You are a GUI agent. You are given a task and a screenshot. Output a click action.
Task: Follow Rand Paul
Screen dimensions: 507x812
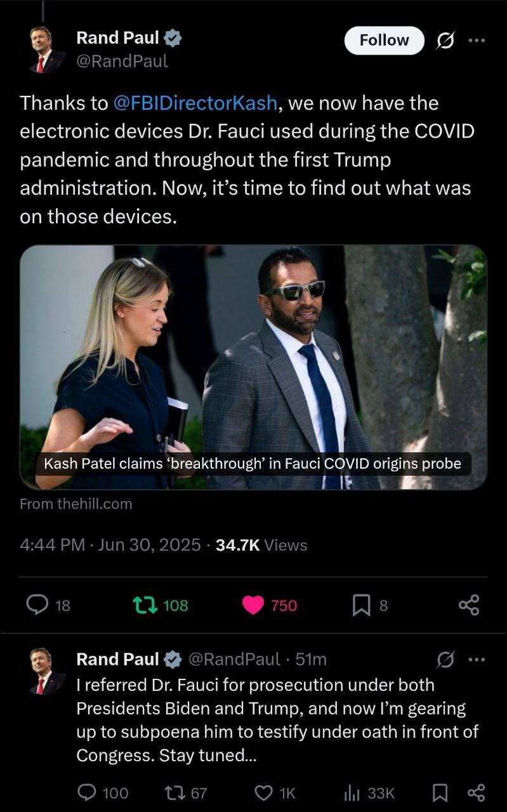[x=384, y=41]
